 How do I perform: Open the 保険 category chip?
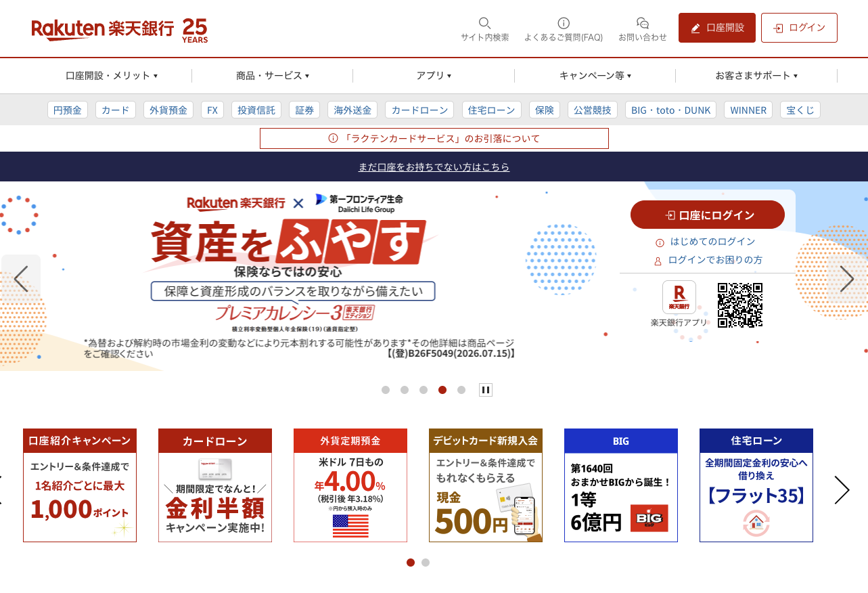[x=545, y=110]
